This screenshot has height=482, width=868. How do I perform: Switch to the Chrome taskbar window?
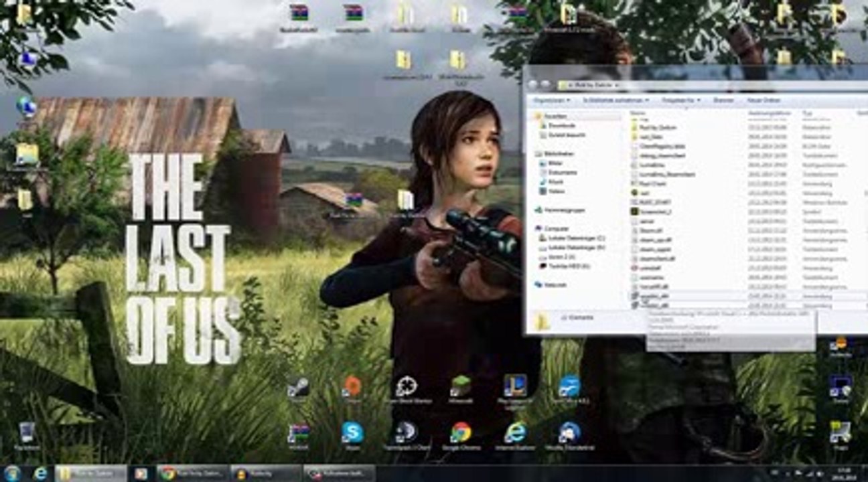tap(193, 473)
